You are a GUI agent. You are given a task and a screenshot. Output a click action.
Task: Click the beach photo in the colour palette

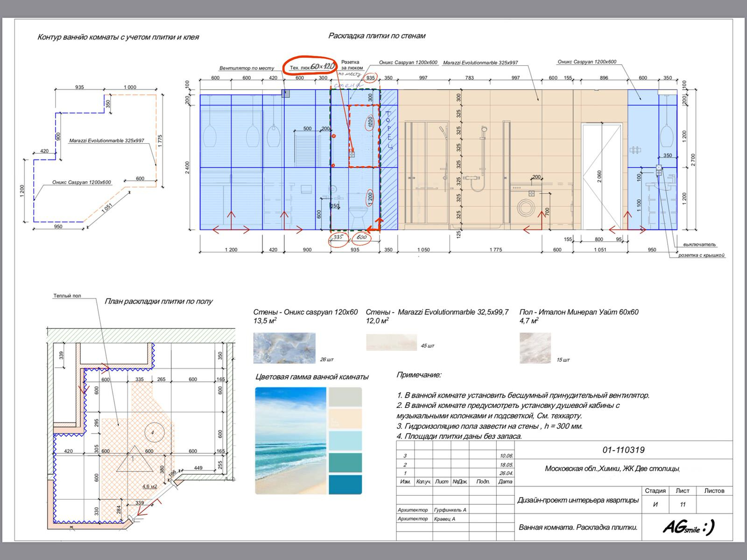(290, 441)
